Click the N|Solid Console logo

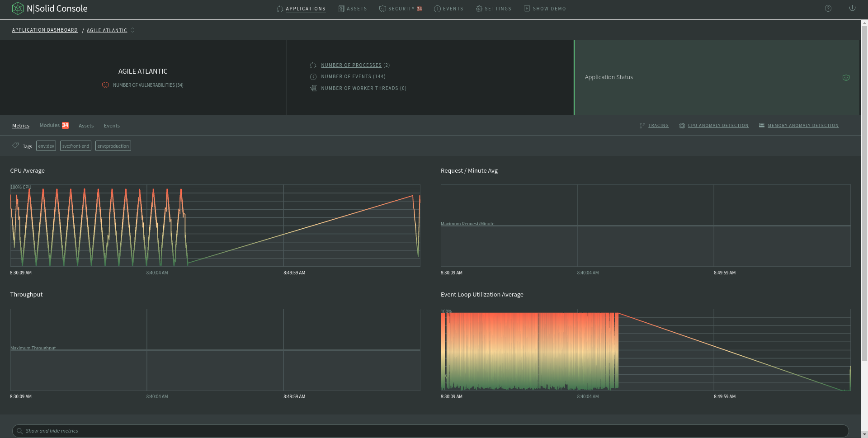pyautogui.click(x=50, y=8)
